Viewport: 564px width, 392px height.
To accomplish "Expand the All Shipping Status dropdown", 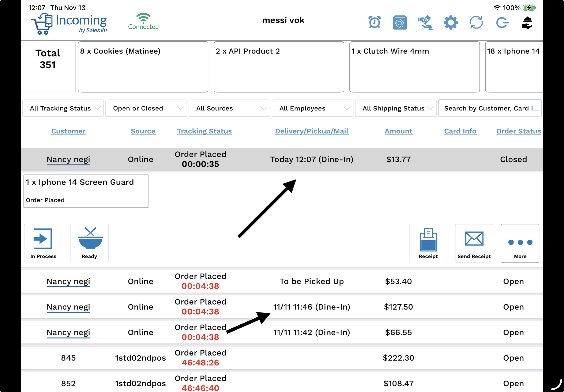I will [x=396, y=108].
